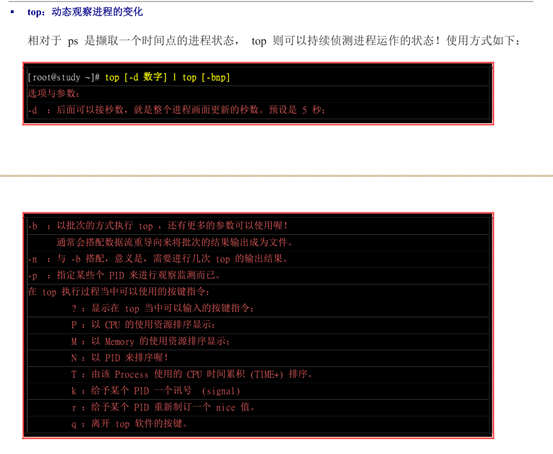Click the "r" key line about nice value

[163, 407]
